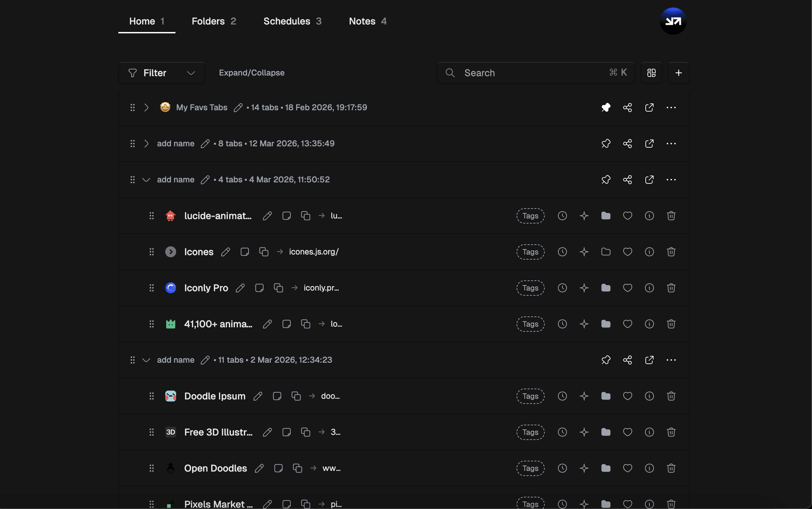
Task: Open the Filter dropdown
Action: tap(162, 73)
